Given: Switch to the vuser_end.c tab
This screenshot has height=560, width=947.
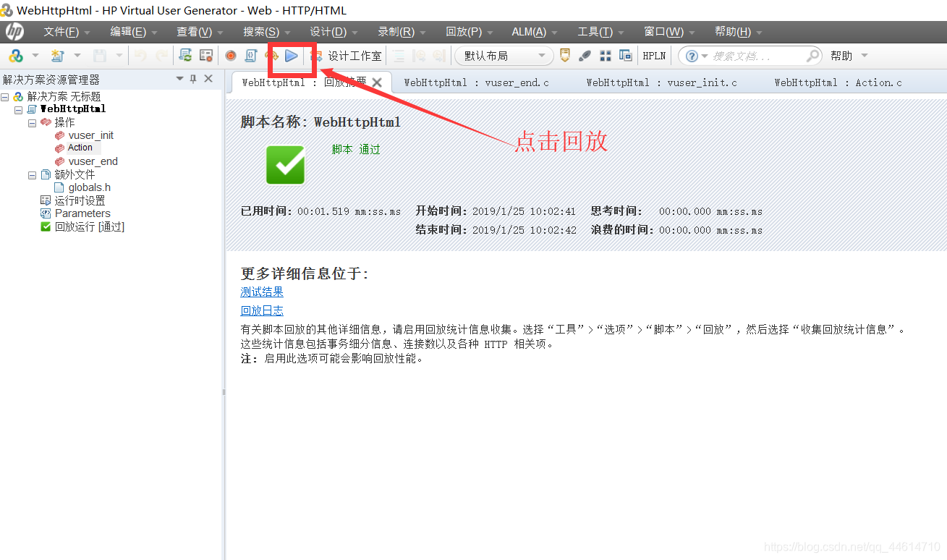Looking at the screenshot, I should click(x=476, y=82).
